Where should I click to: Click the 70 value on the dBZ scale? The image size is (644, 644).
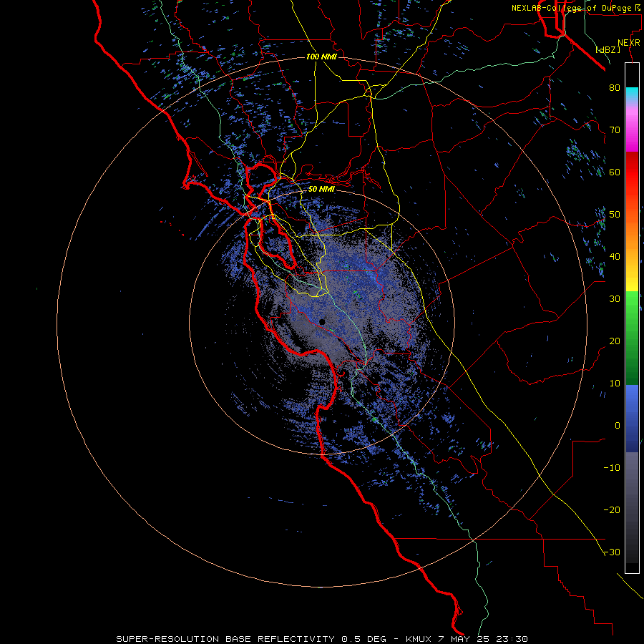(x=615, y=130)
